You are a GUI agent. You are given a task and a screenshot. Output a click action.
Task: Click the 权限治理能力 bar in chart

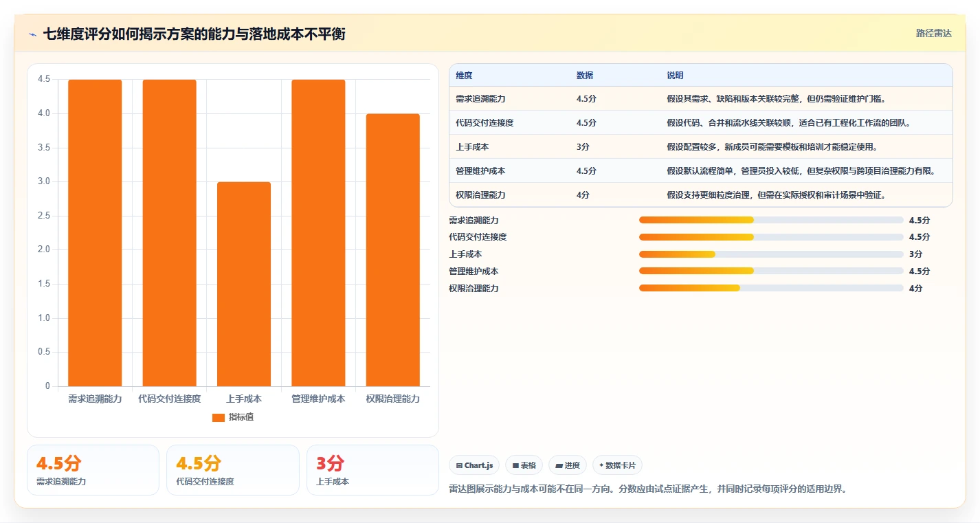click(392, 250)
